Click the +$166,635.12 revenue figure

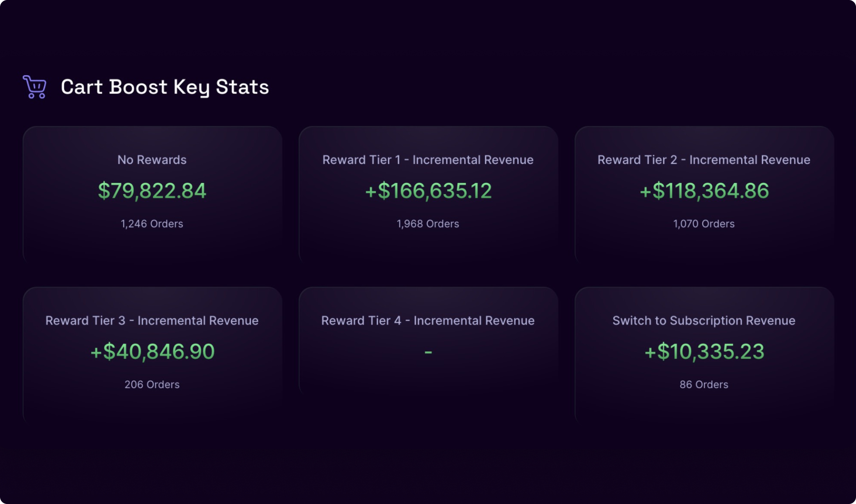[428, 191]
